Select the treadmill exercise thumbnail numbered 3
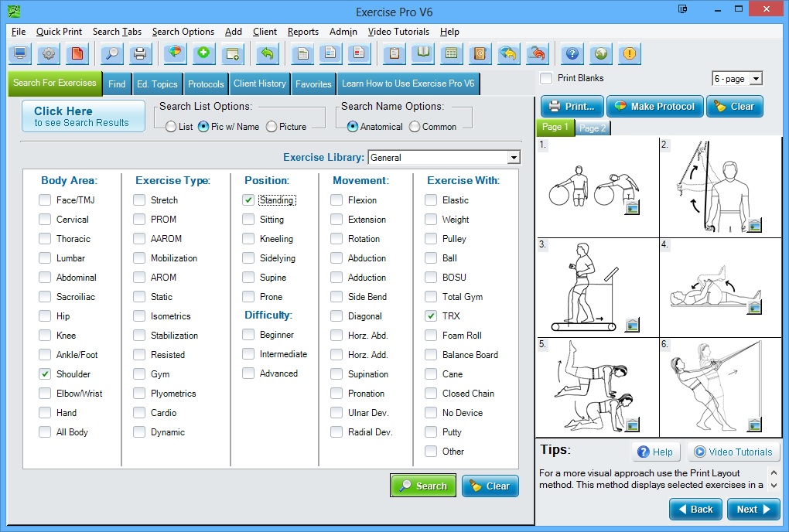This screenshot has width=789, height=532. pos(596,286)
